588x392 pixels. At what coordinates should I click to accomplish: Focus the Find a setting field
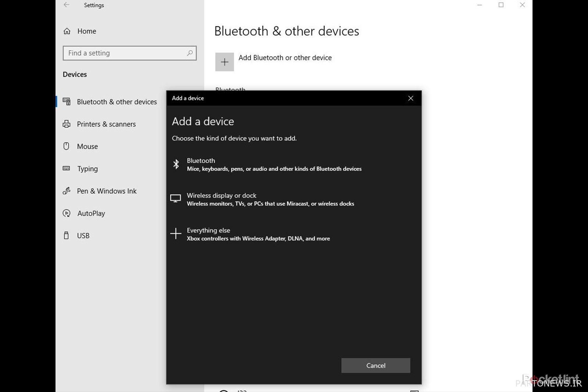(125, 53)
